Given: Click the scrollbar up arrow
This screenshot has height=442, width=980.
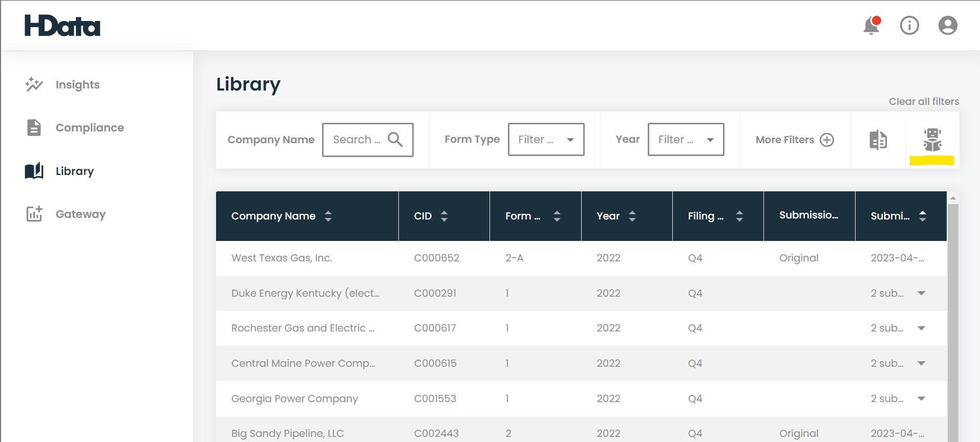Looking at the screenshot, I should 953,198.
